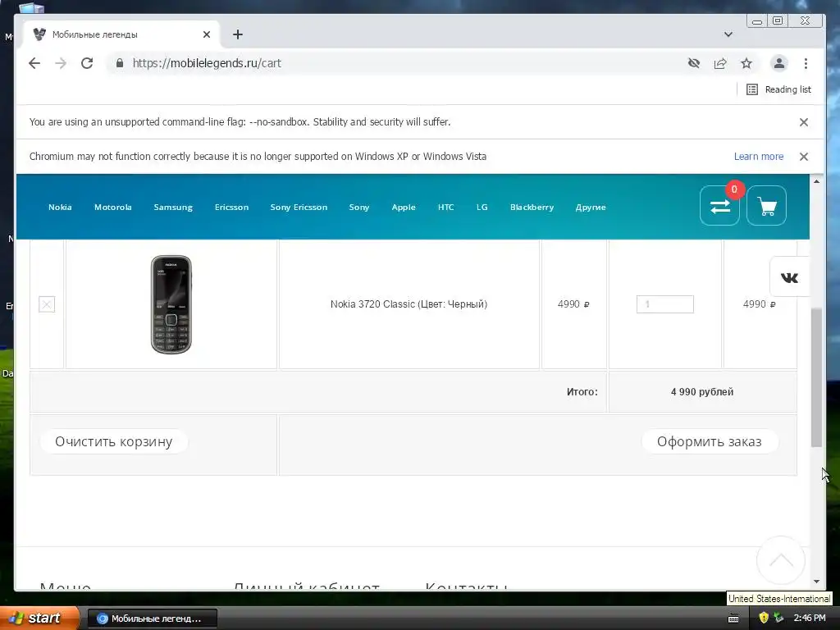Open the Motorola category
The width and height of the screenshot is (840, 630).
(113, 208)
